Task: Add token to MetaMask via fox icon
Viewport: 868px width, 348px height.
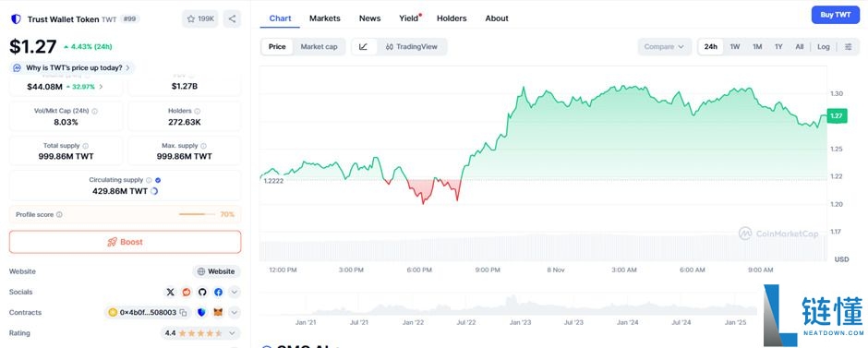Action: [x=219, y=313]
